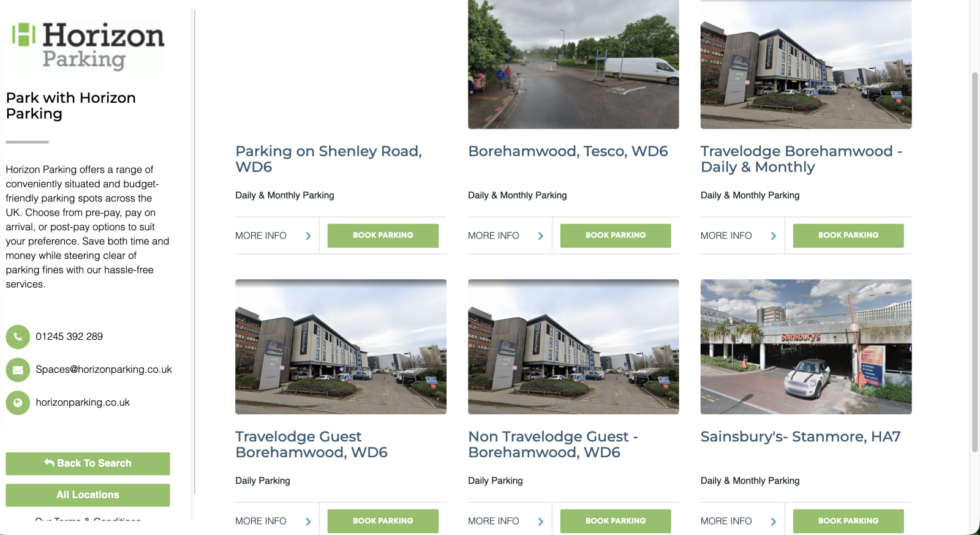The width and height of the screenshot is (980, 535).
Task: Open Non Travelodge Guest Borehamwood title
Action: coord(553,444)
